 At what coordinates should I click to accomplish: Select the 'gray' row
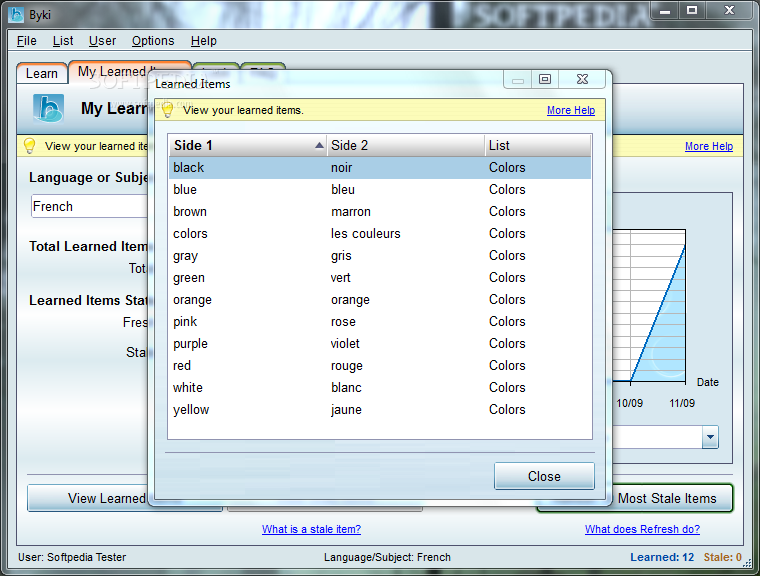(380, 256)
